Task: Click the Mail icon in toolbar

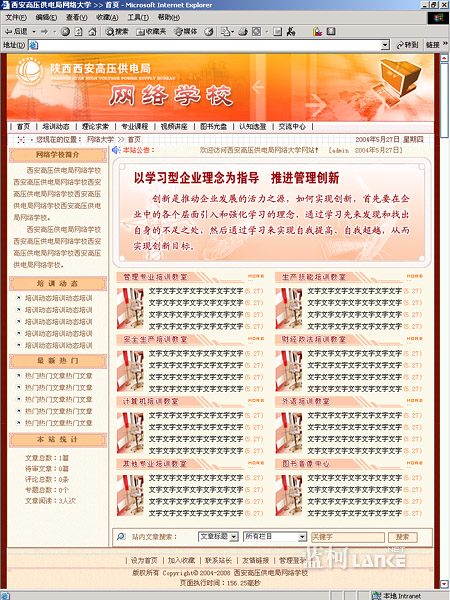Action: (x=226, y=32)
